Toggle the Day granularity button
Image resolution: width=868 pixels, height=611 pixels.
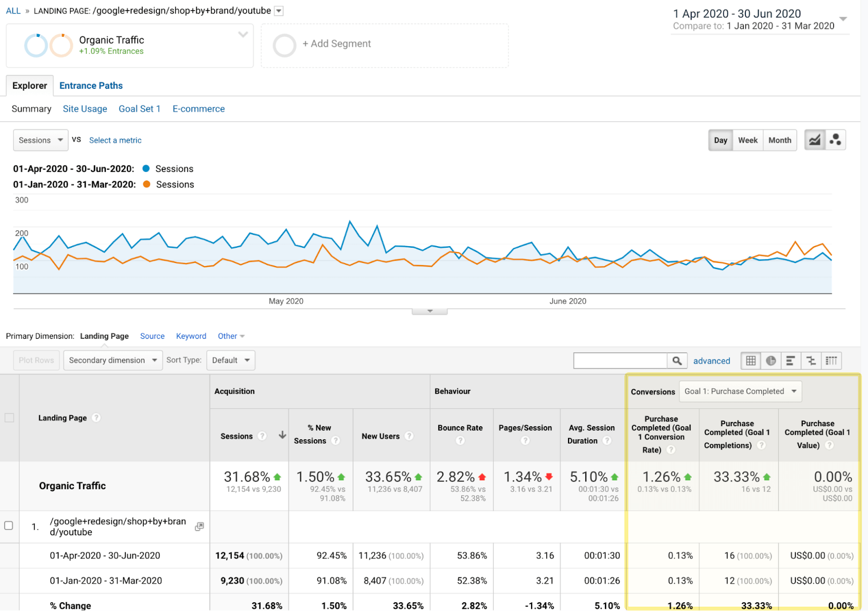[720, 140]
